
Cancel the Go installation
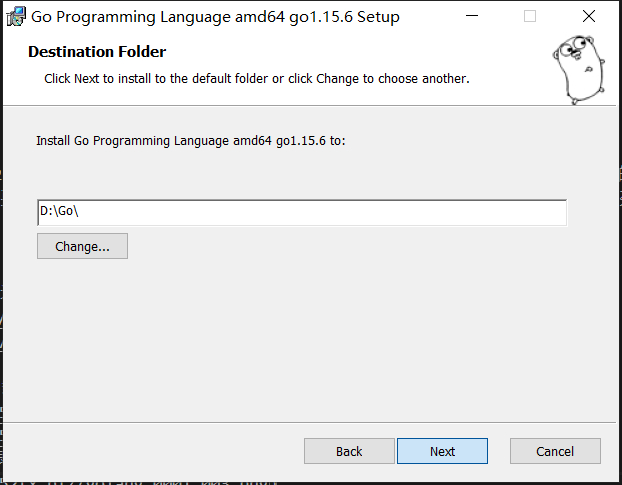555,451
